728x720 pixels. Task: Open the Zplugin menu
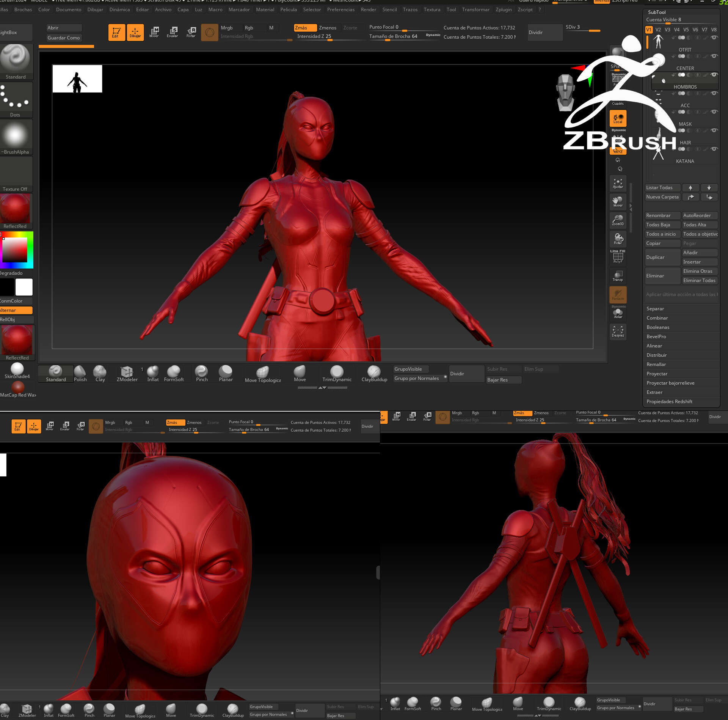[503, 9]
